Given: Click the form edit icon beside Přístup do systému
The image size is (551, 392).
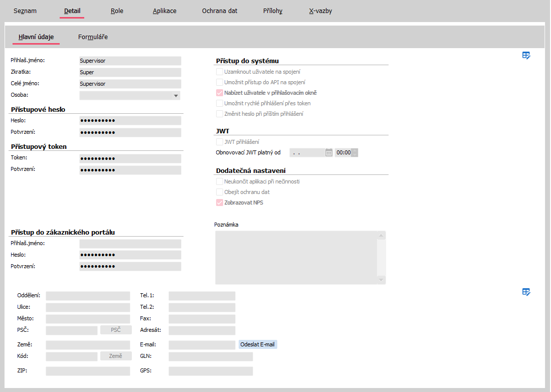Looking at the screenshot, I should [x=526, y=56].
